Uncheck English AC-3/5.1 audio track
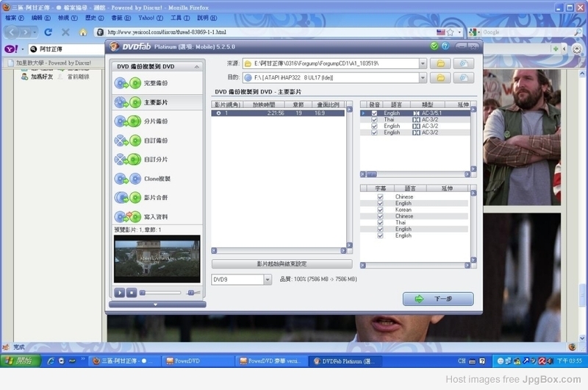Image resolution: width=588 pixels, height=390 pixels. (x=374, y=113)
